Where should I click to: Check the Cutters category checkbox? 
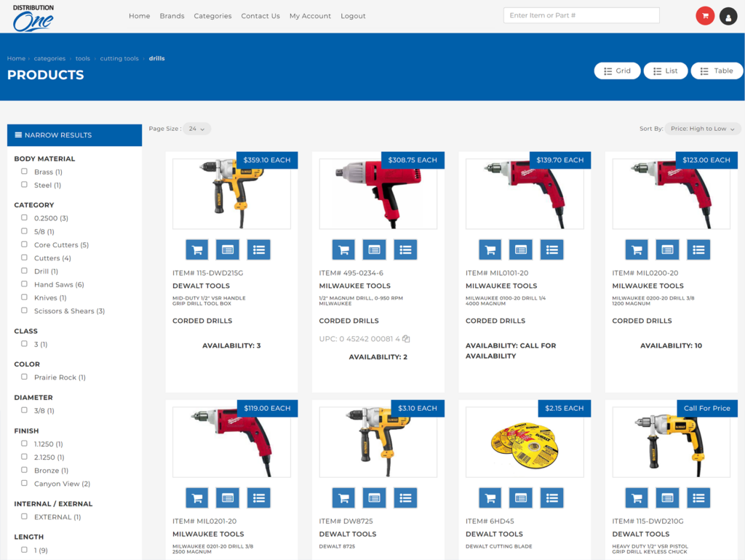point(24,257)
